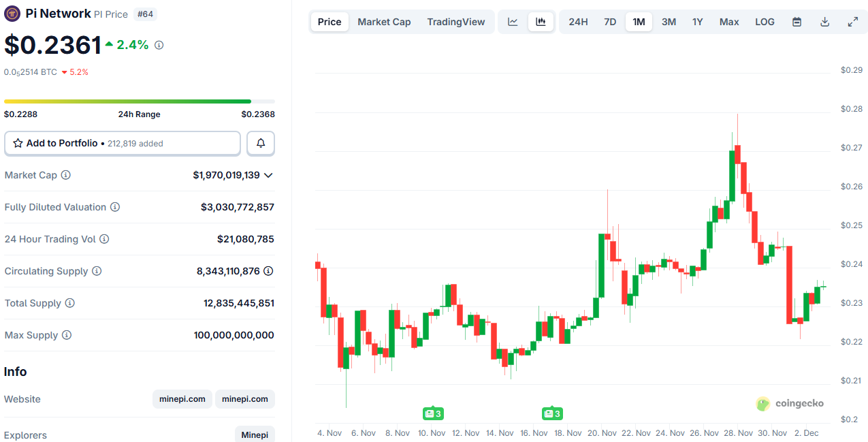Open the date range calendar icon
This screenshot has height=442, width=868.
coord(797,21)
